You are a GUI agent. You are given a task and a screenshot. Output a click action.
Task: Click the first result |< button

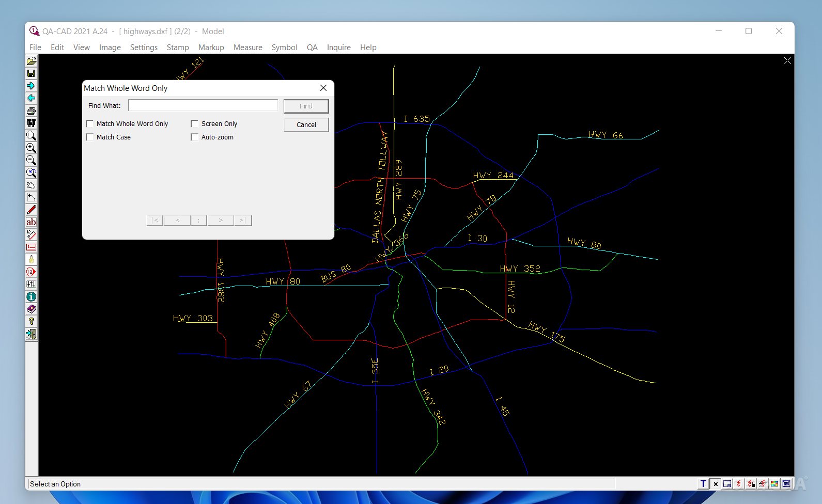(155, 220)
